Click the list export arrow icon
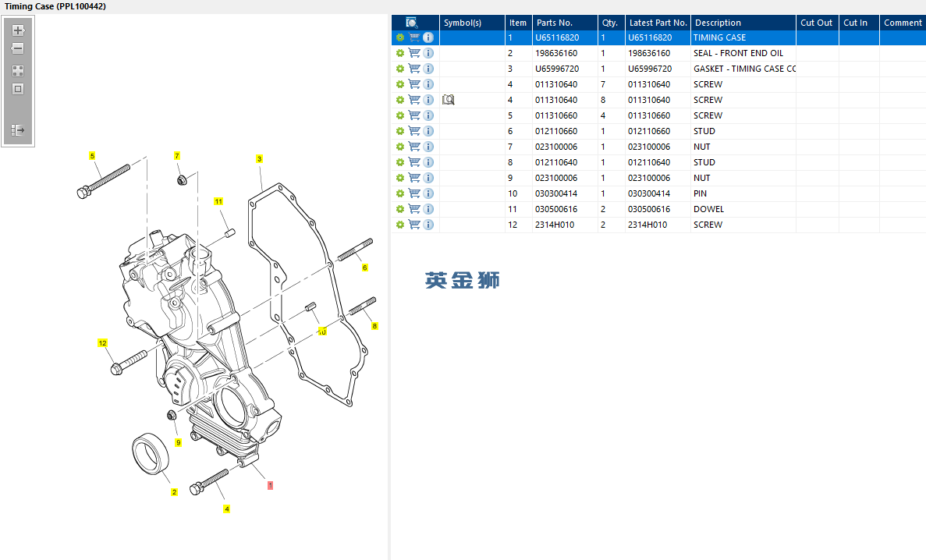 pyautogui.click(x=18, y=130)
